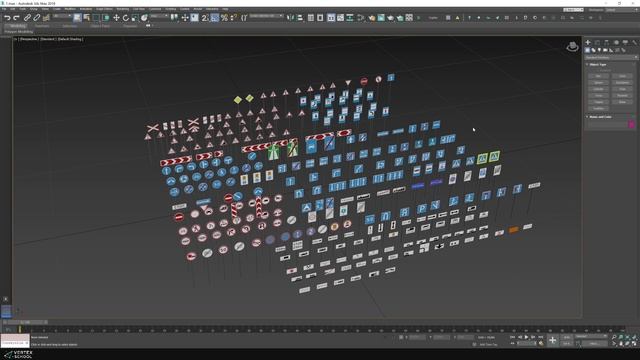Toggle the Ribbon display button
Image resolution: width=640 pixels, height=360 pixels.
pos(331,18)
